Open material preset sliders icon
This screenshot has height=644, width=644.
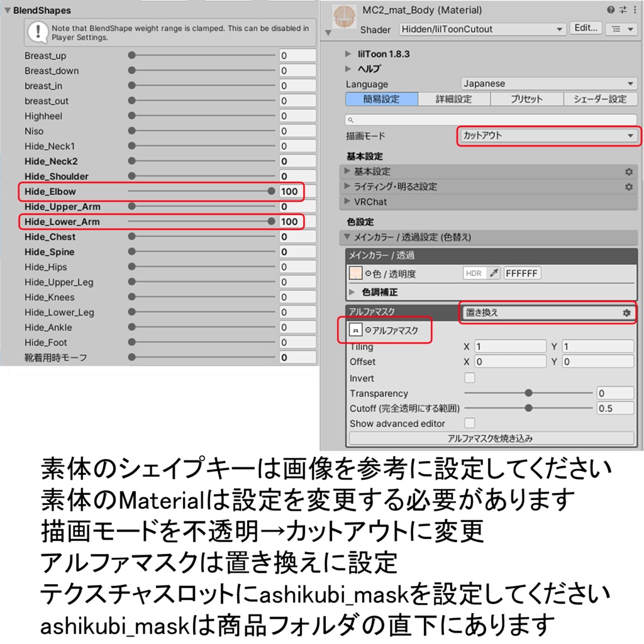pyautogui.click(x=623, y=9)
